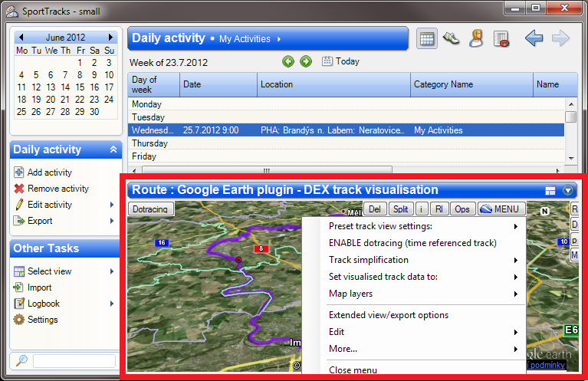
Task: Expand the Edit activity submenu arrow
Action: click(112, 205)
